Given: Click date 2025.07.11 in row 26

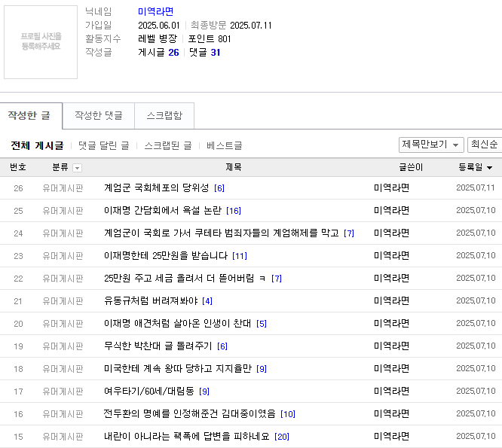Looking at the screenshot, I should click(x=476, y=187).
